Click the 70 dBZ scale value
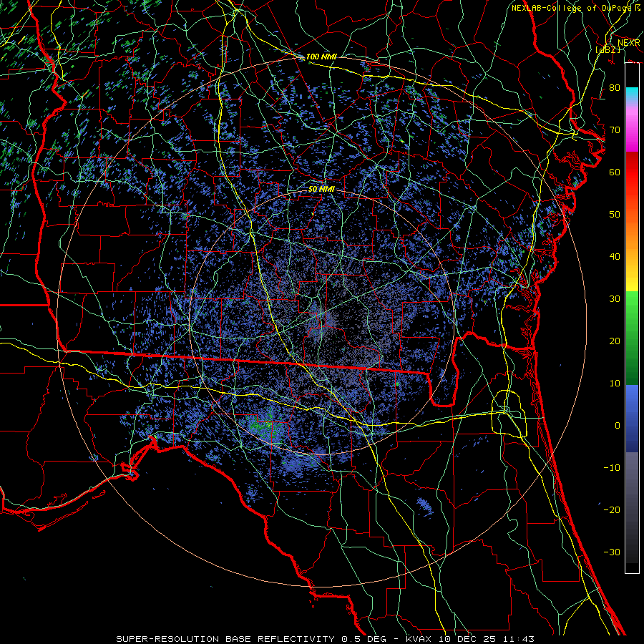 [615, 130]
